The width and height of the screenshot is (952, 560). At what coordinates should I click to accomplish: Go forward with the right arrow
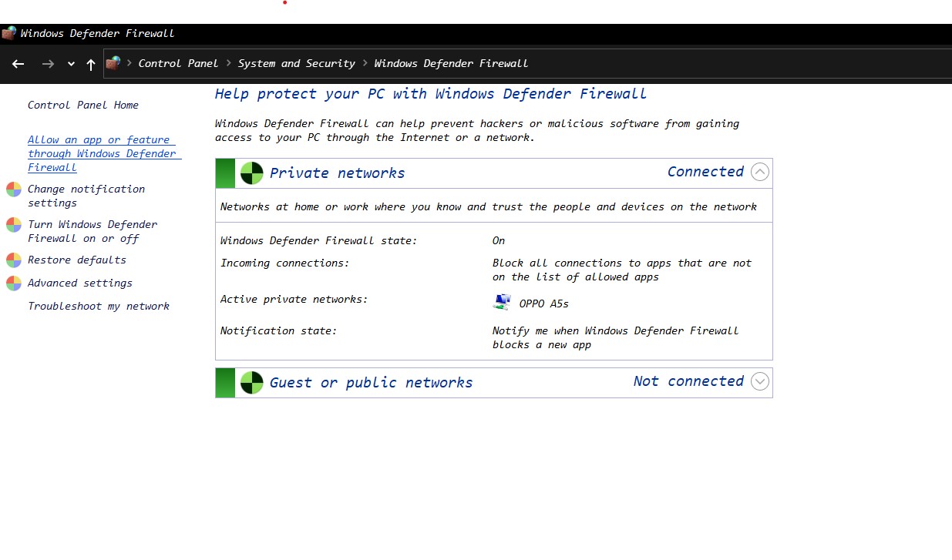pyautogui.click(x=48, y=64)
